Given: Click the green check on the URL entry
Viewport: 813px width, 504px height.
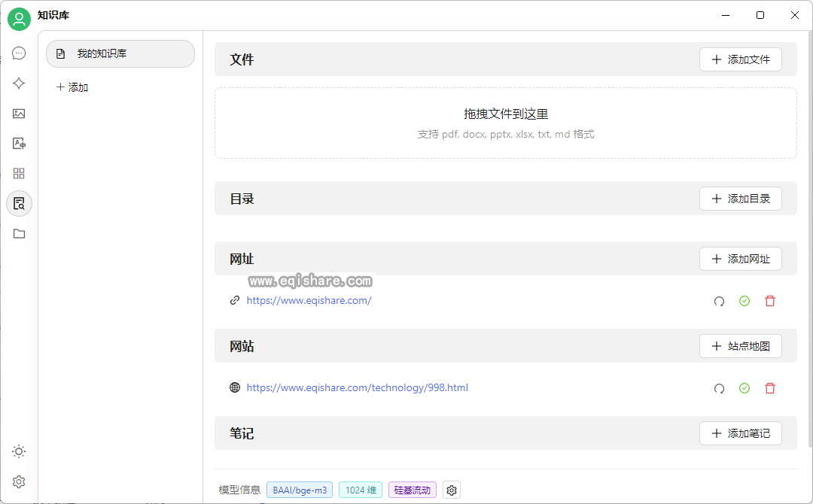Looking at the screenshot, I should 744,301.
